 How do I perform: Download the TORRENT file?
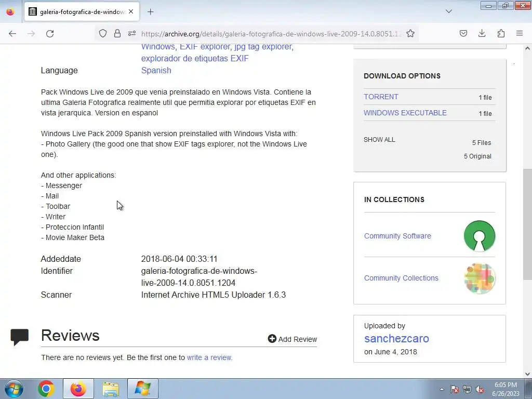381,97
